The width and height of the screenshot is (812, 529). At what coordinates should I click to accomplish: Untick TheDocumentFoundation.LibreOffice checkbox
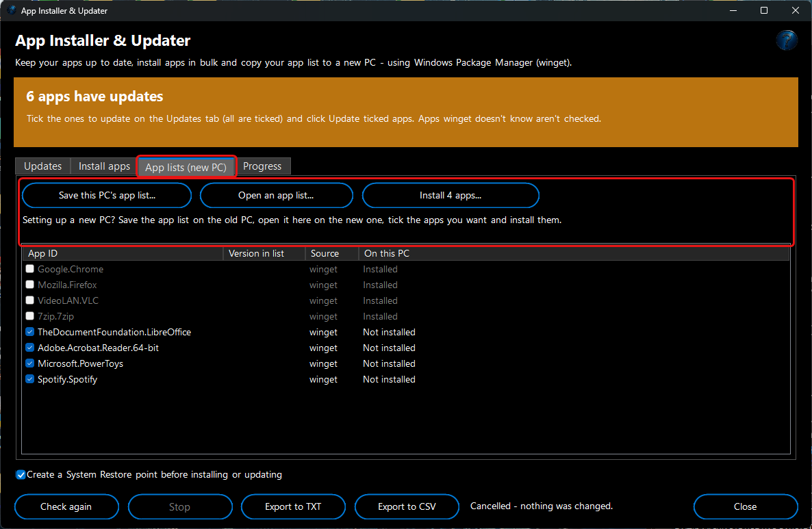tap(30, 332)
